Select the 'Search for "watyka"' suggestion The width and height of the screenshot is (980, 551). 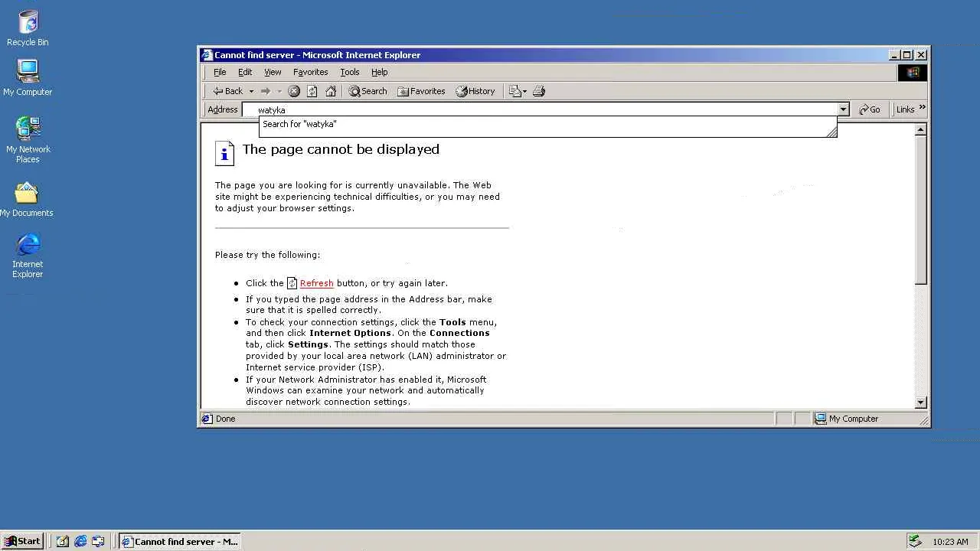click(x=299, y=124)
